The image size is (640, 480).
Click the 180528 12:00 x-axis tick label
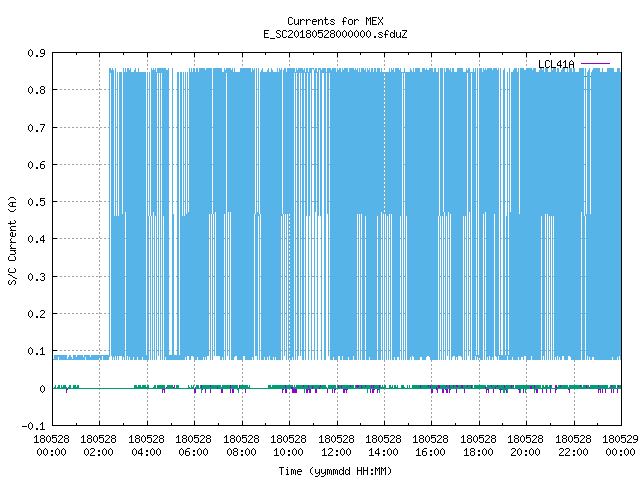(x=336, y=446)
